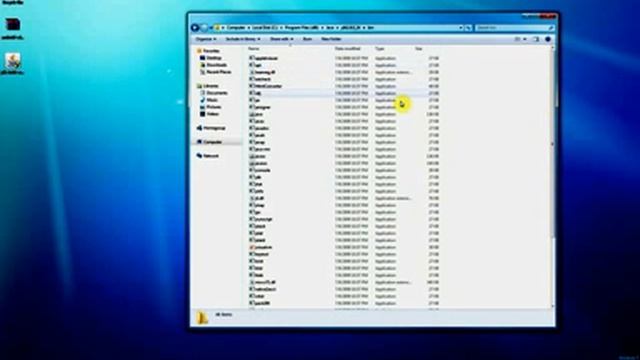Select Computer in the address breadcrumb

[x=236, y=28]
